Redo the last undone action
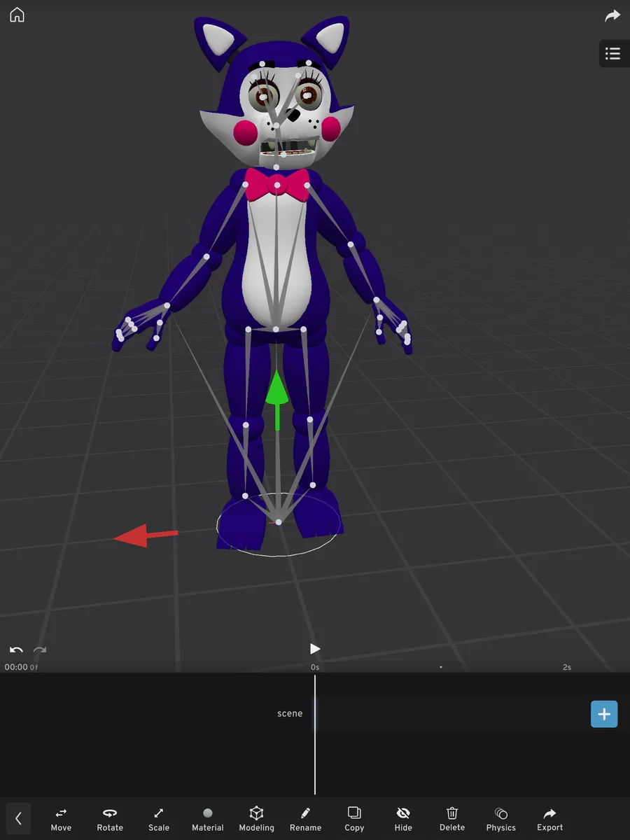 tap(40, 650)
